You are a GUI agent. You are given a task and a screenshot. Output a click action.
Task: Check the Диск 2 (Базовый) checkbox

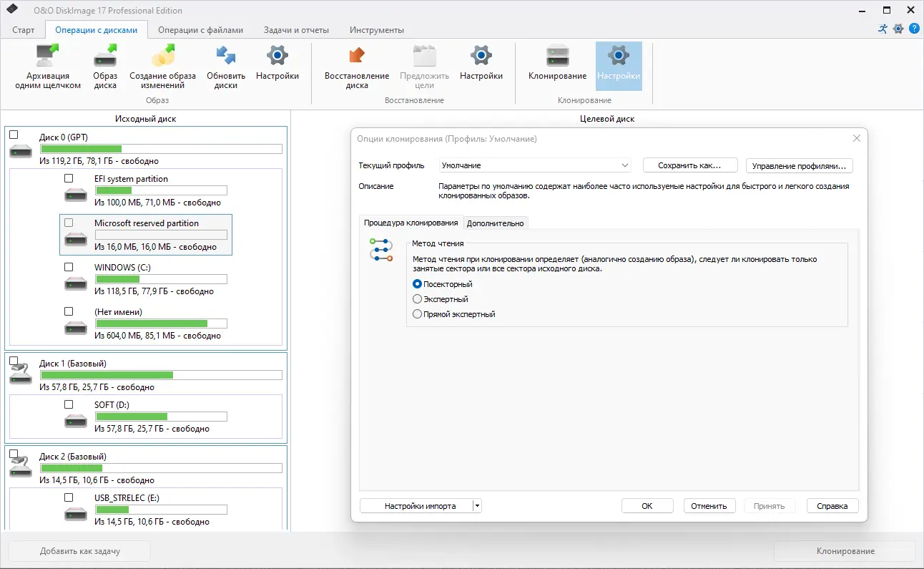(x=14, y=454)
